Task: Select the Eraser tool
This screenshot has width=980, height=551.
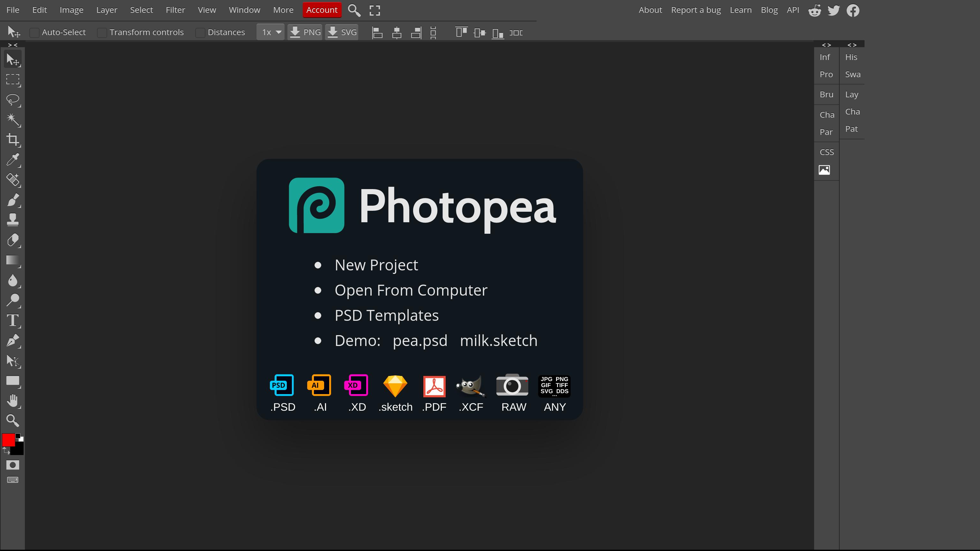Action: click(x=13, y=240)
